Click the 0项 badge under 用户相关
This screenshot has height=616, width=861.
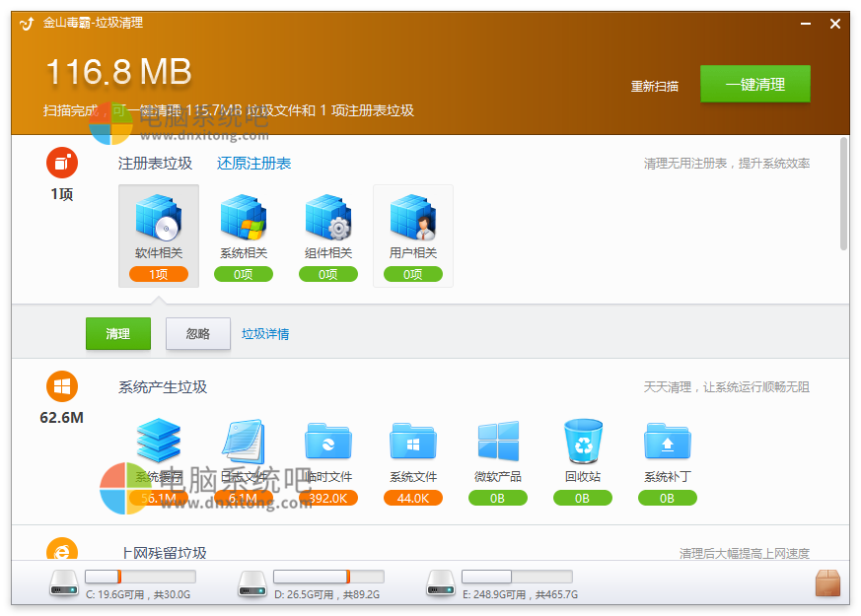pyautogui.click(x=413, y=274)
